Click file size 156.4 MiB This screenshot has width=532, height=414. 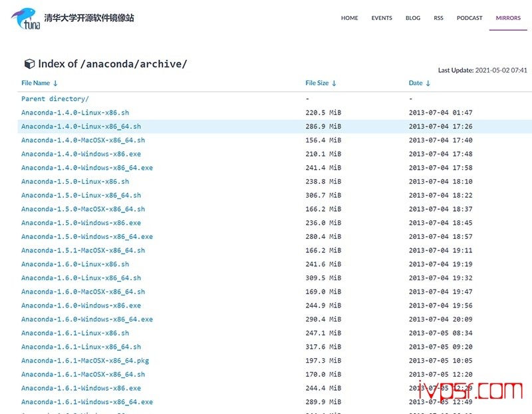[x=323, y=140]
